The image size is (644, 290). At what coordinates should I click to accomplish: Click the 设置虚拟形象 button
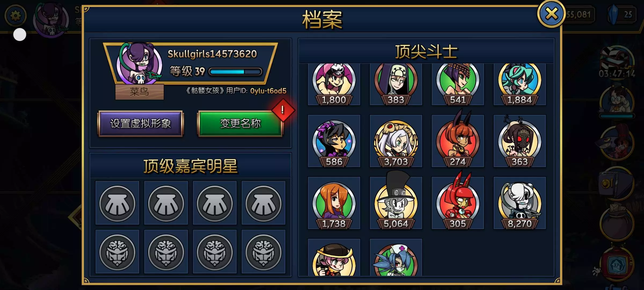pos(141,124)
